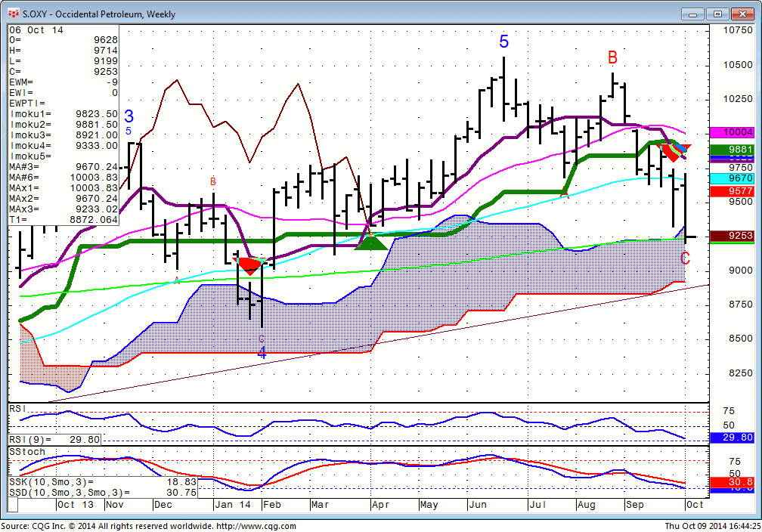This screenshot has height=532, width=762.
Task: Select the red 9577 price tag
Action: [732, 191]
